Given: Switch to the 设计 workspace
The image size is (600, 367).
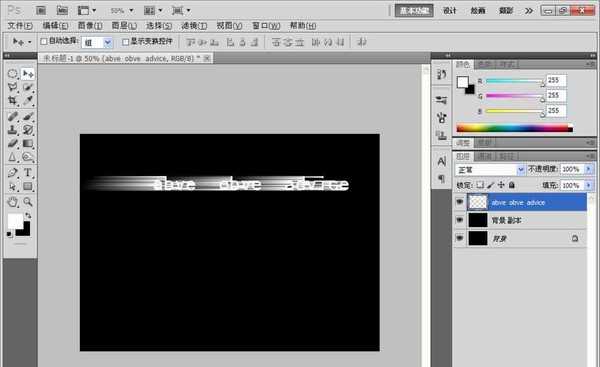Looking at the screenshot, I should (x=450, y=11).
